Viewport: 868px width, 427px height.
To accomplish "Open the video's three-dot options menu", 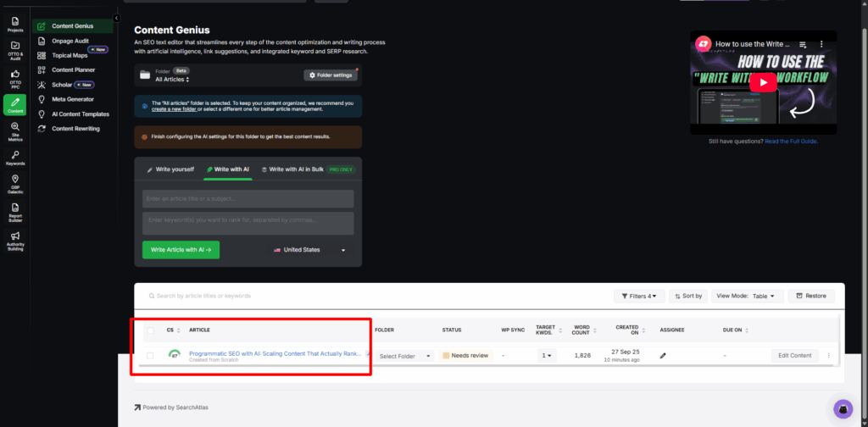I will [821, 44].
